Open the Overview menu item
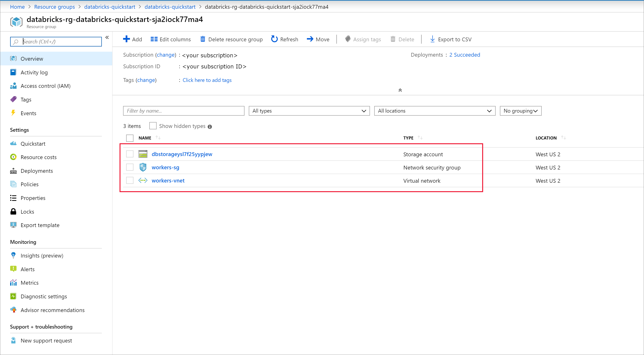 [32, 59]
